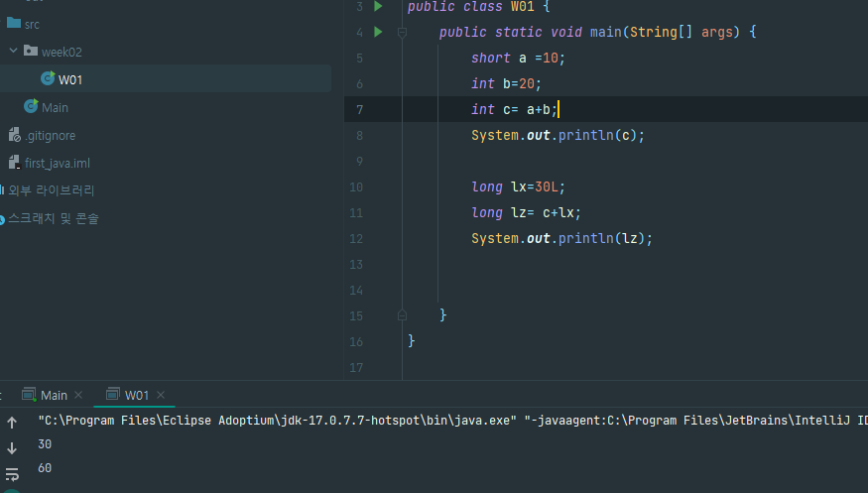Click console output line 60

[x=45, y=468]
